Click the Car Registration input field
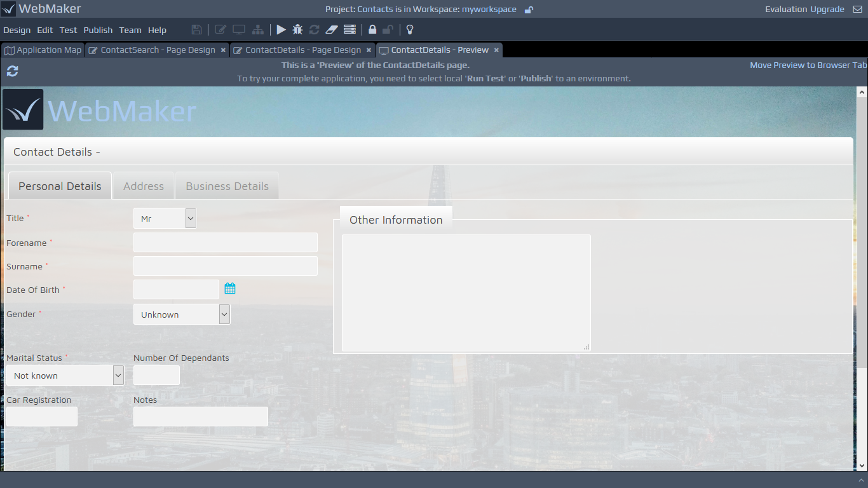The width and height of the screenshot is (868, 488). pos(42,417)
